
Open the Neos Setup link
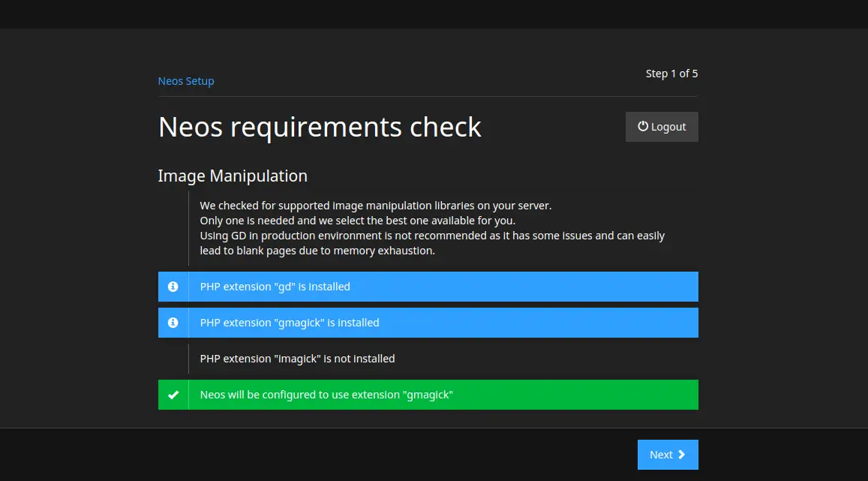[186, 81]
